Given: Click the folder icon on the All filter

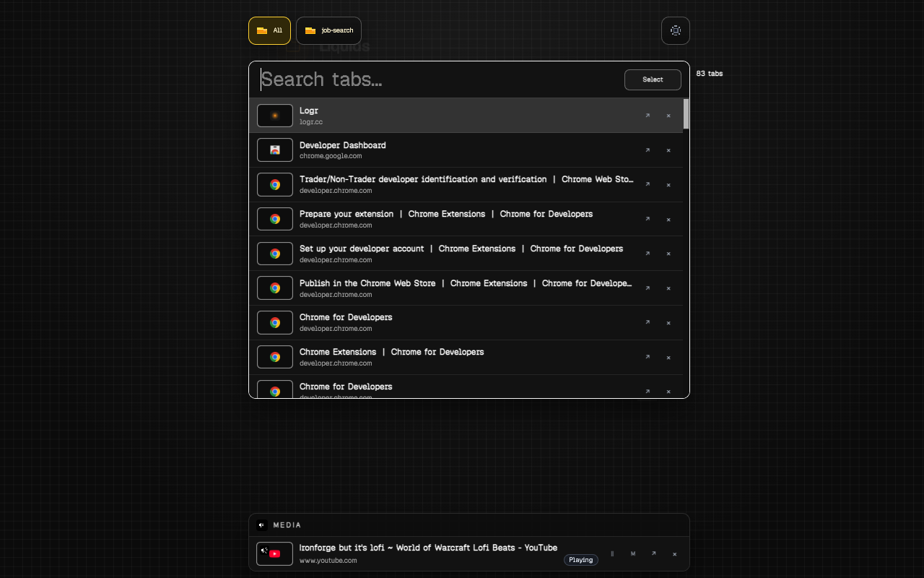Looking at the screenshot, I should tap(261, 30).
